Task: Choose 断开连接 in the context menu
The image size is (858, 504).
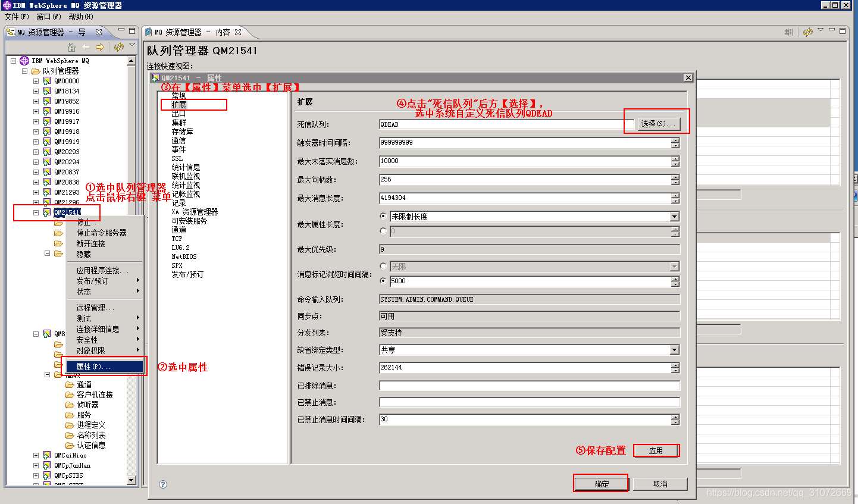Action: pyautogui.click(x=105, y=243)
